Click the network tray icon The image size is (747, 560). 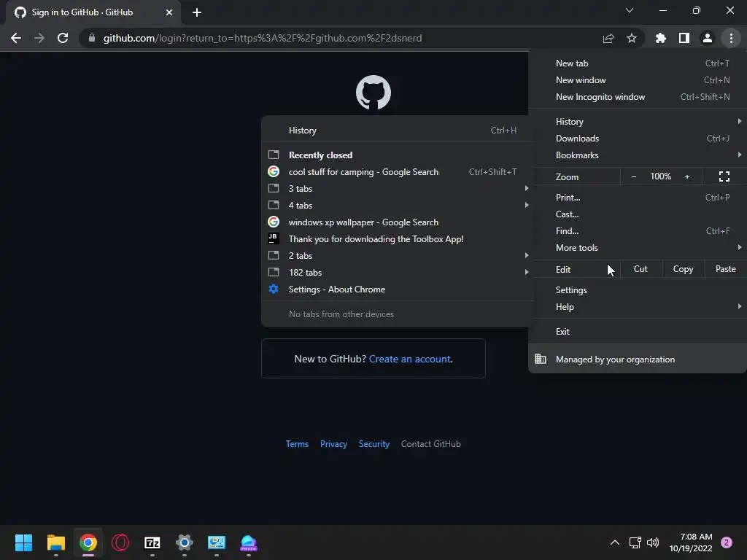(635, 542)
